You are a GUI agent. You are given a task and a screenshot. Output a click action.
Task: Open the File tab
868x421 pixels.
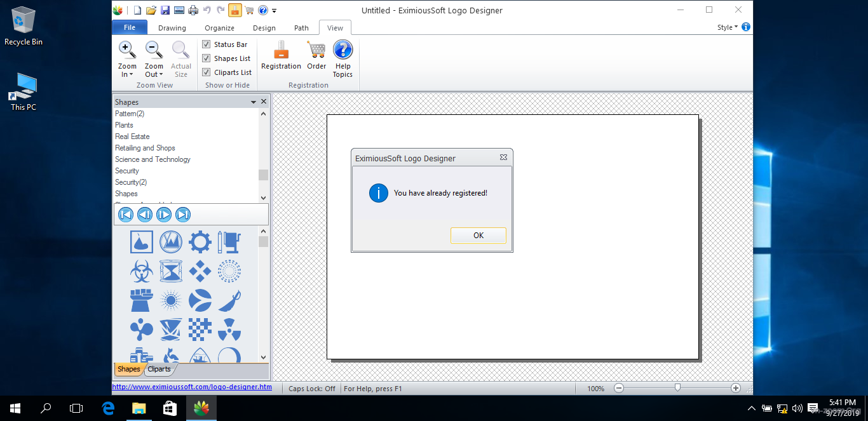coord(130,27)
